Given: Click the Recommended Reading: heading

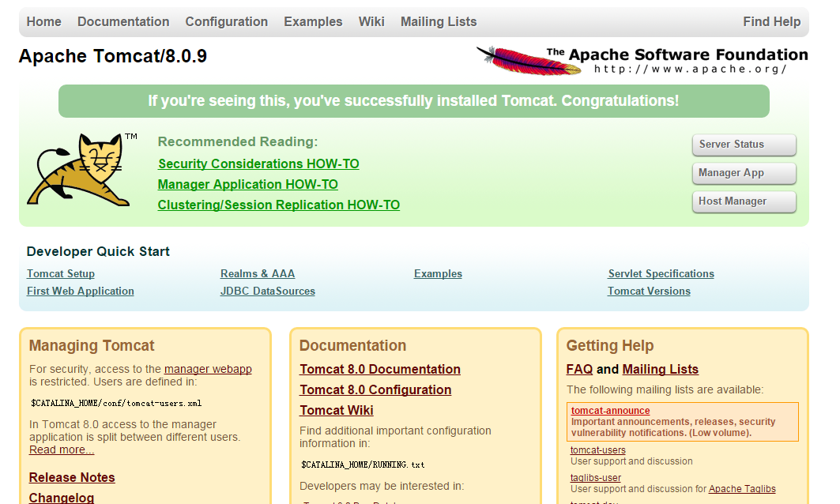Looking at the screenshot, I should coord(238,141).
